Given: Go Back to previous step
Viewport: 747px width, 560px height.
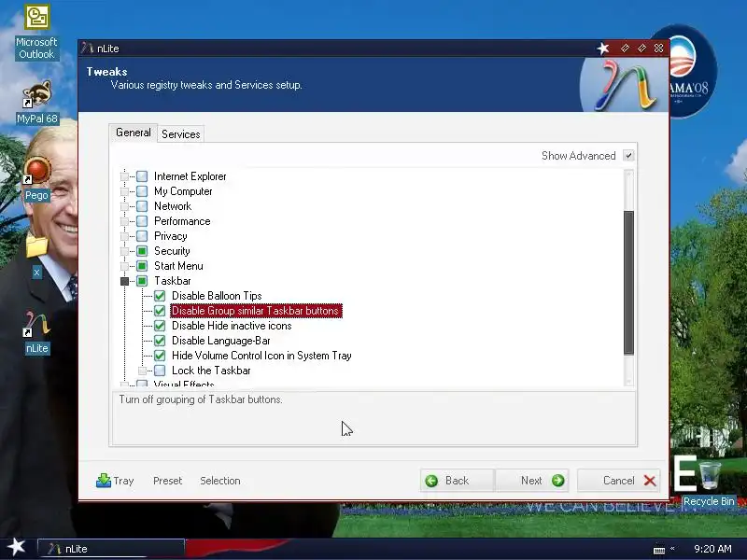Looking at the screenshot, I should pyautogui.click(x=458, y=481).
